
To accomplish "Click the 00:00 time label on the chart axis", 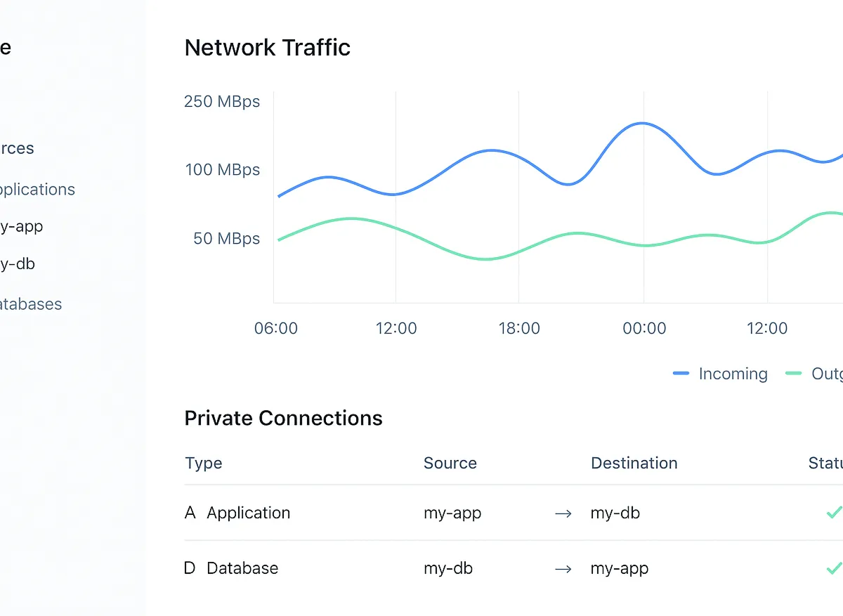I will [644, 328].
